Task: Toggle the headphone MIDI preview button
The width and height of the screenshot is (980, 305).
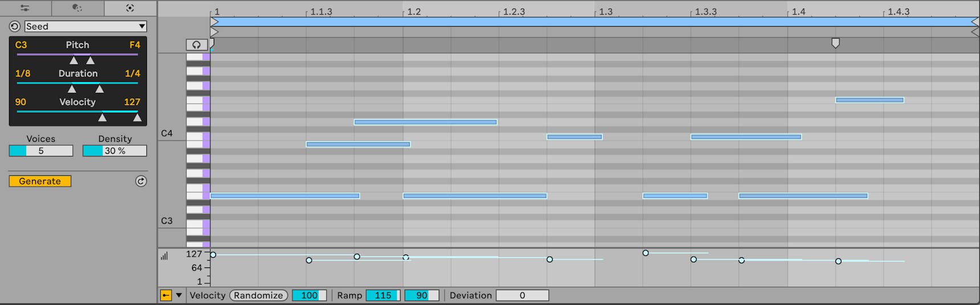Action: pos(197,44)
